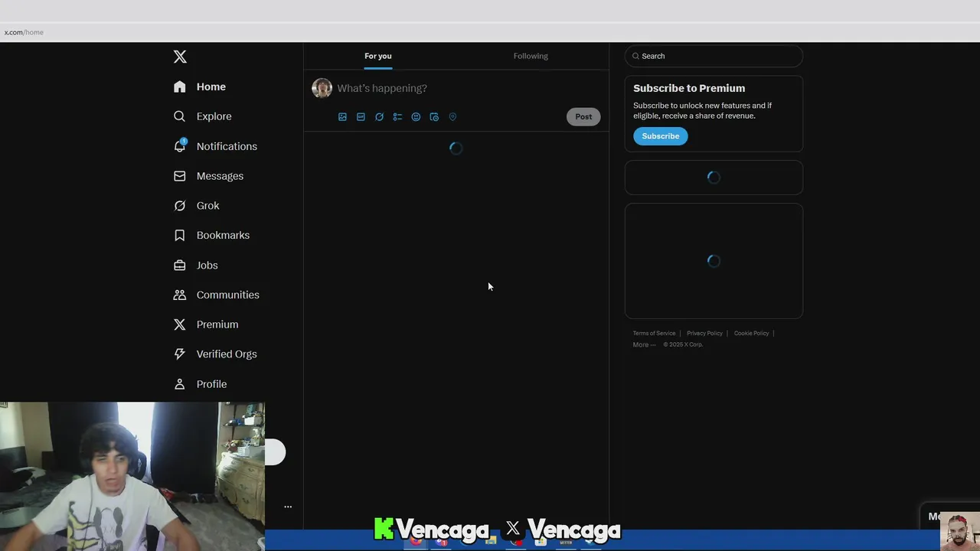Viewport: 980px width, 551px height.
Task: Click the Subscribe to Premium heading
Action: click(689, 88)
